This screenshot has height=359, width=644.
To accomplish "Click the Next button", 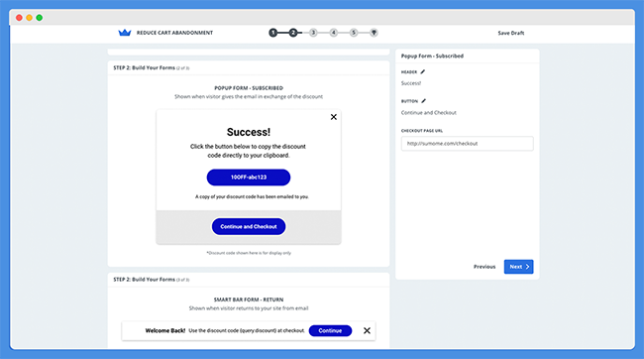I will pyautogui.click(x=519, y=267).
